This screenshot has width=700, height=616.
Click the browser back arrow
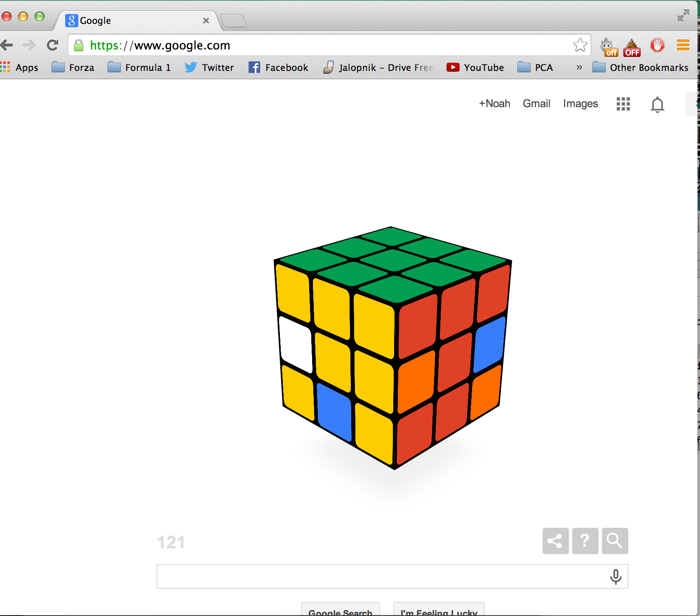point(6,45)
